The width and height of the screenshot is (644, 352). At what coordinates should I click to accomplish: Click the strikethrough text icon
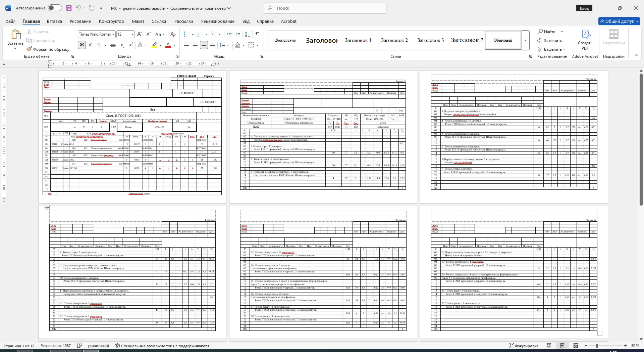(113, 45)
